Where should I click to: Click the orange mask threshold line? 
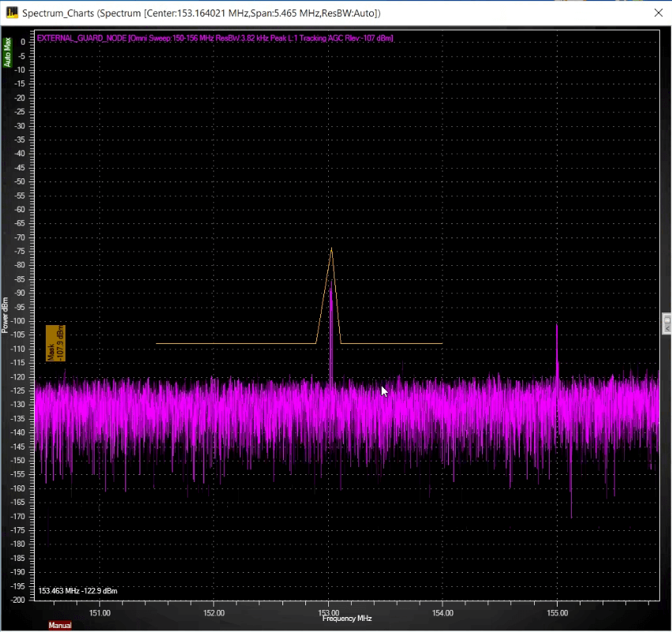click(x=237, y=342)
